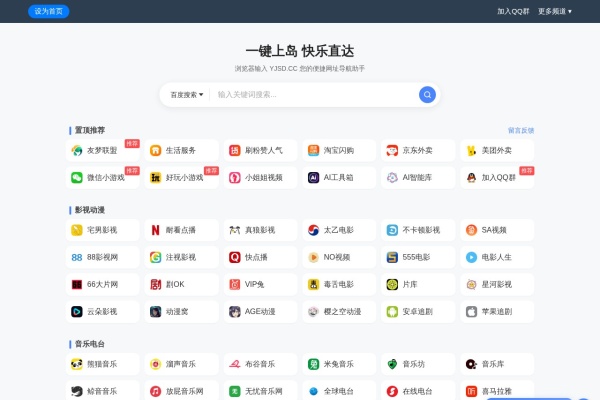Viewport: 600px width, 400px height.
Task: Open the 米兔音乐 link
Action: coord(339,364)
